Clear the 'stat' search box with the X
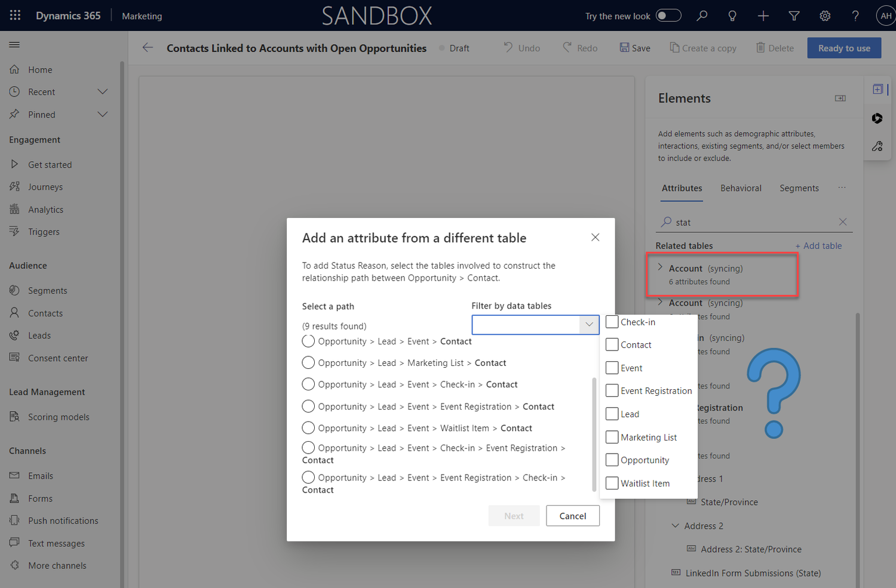 pyautogui.click(x=843, y=221)
